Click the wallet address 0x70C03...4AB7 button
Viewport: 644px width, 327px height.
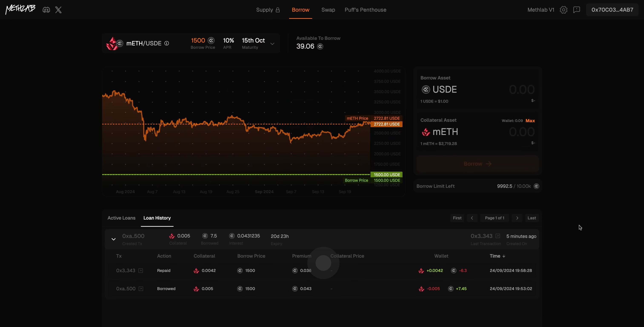coord(612,10)
